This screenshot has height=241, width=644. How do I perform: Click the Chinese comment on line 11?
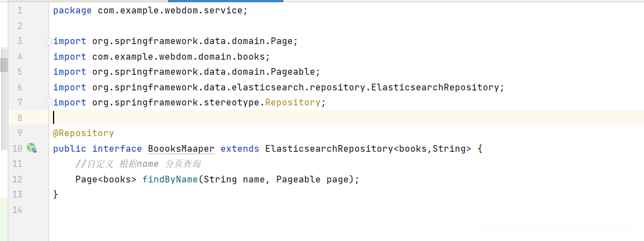tap(138, 164)
